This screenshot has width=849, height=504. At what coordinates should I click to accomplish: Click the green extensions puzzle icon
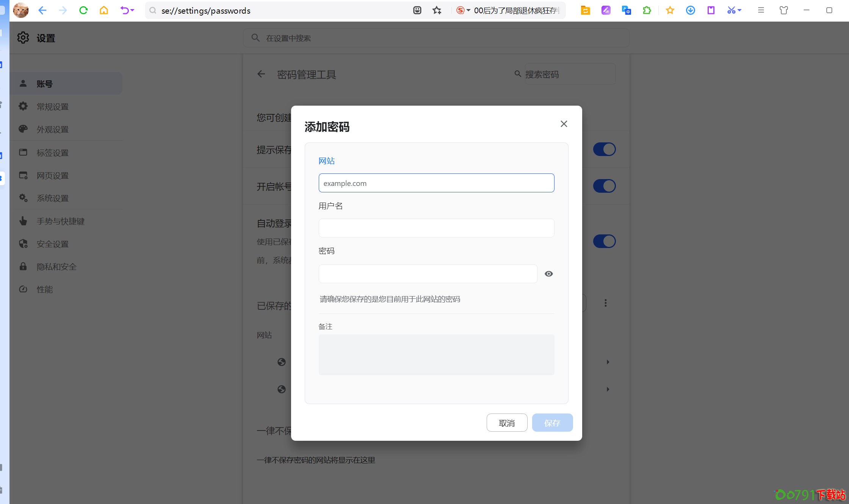click(647, 11)
